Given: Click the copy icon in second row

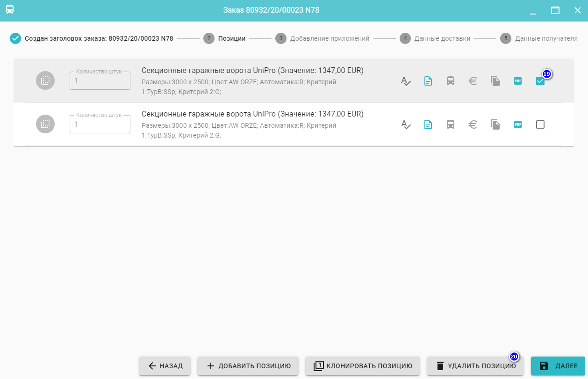Looking at the screenshot, I should [495, 124].
